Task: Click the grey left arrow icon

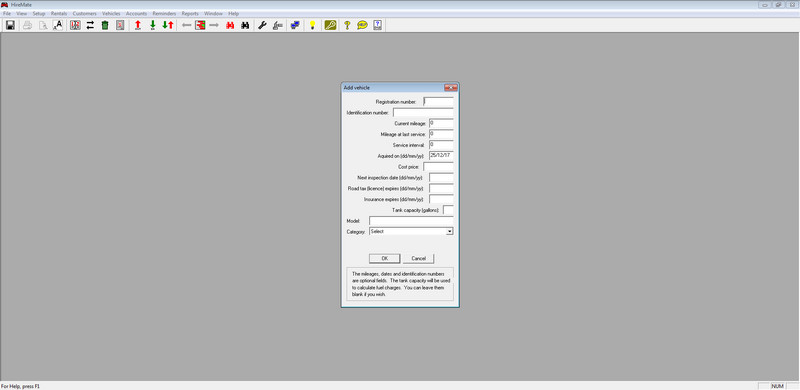Action: 186,25
